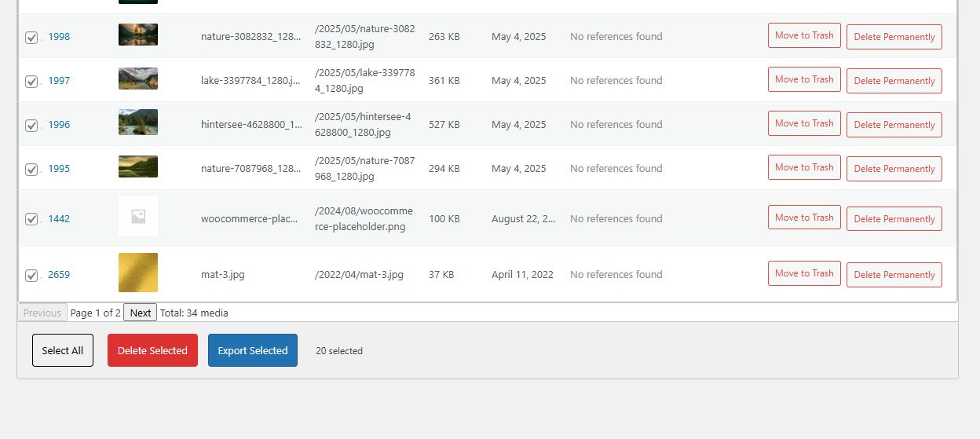Click the blue Export Selected button
Image resolution: width=980 pixels, height=439 pixels.
pyautogui.click(x=253, y=350)
